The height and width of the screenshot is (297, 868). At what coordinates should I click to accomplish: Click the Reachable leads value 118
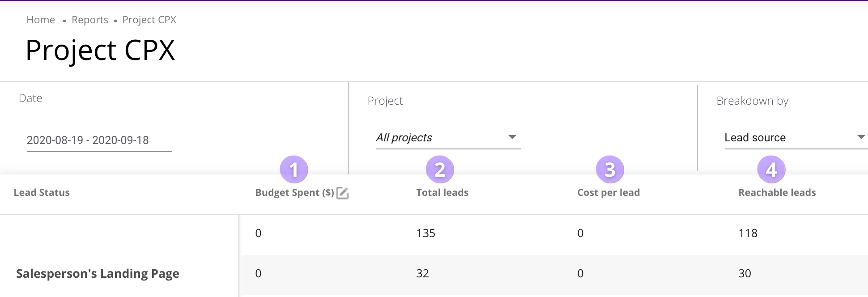click(x=747, y=233)
